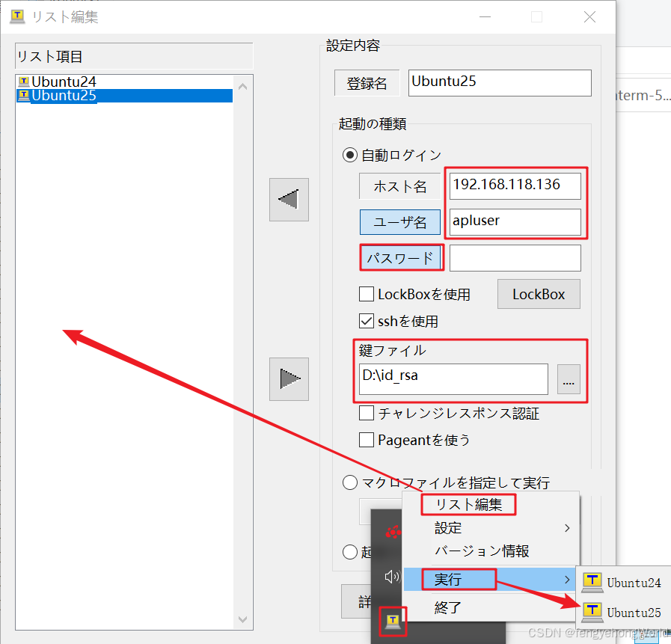Open リスト編集 from context menu
Image resolution: width=671 pixels, height=644 pixels.
point(468,505)
